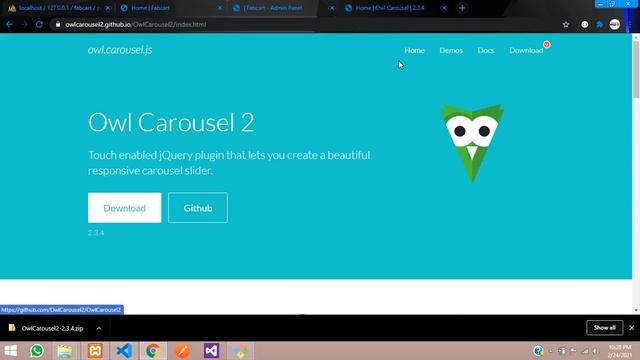The height and width of the screenshot is (360, 640).
Task: Click the white Download button
Action: tap(124, 208)
